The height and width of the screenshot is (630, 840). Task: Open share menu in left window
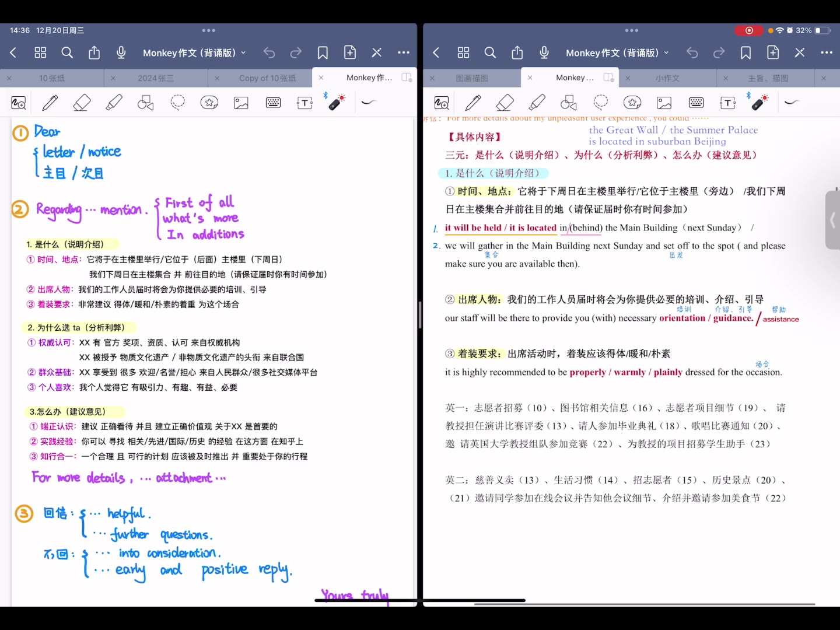point(94,52)
